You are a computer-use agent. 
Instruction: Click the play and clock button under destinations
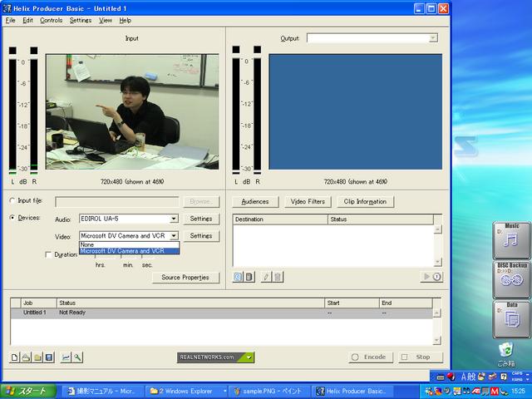tap(431, 277)
